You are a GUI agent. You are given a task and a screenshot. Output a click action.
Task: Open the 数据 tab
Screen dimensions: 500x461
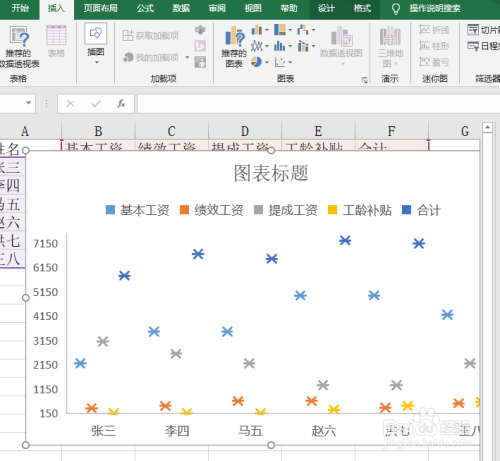[x=181, y=8]
